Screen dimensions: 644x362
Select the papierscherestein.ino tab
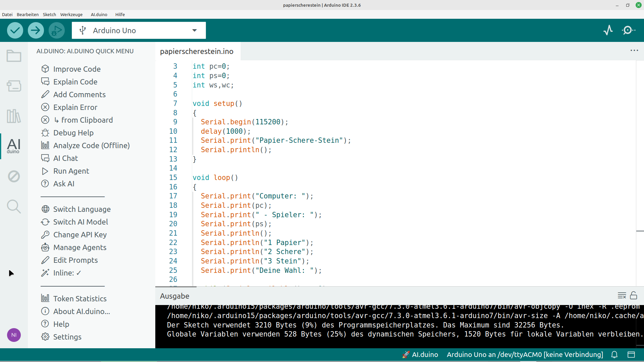pyautogui.click(x=197, y=51)
